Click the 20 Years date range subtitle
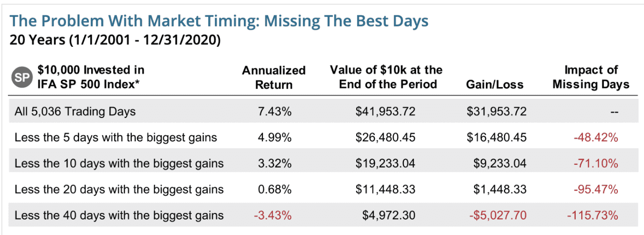The image size is (644, 235). point(115,40)
